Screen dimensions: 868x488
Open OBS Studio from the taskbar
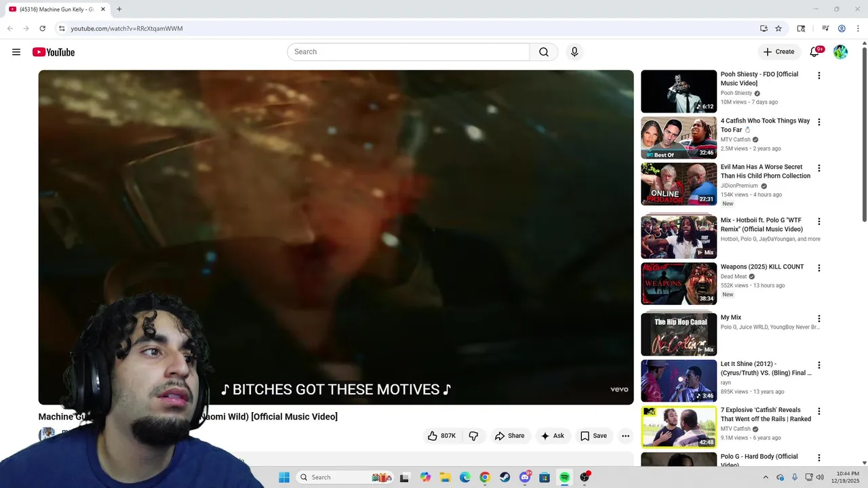(585, 477)
